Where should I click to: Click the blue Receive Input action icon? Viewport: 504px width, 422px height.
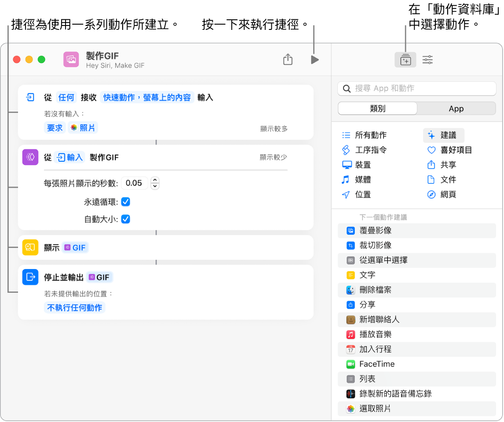30,97
